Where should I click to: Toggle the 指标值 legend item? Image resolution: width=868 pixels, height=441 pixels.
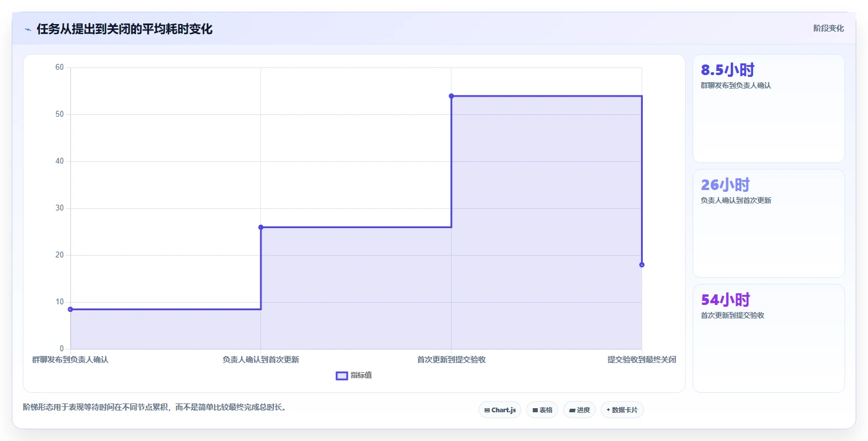(354, 375)
